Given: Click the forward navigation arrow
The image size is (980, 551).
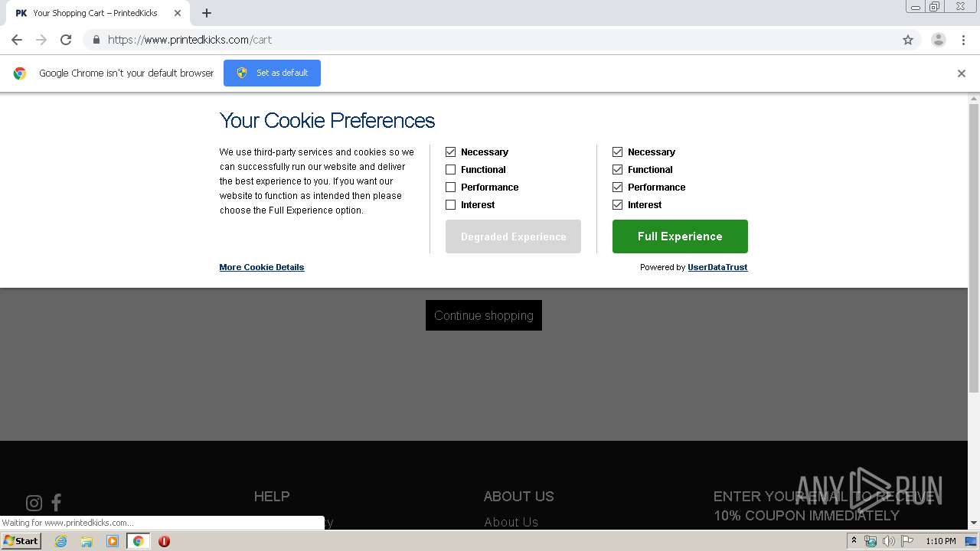Looking at the screenshot, I should [x=41, y=40].
